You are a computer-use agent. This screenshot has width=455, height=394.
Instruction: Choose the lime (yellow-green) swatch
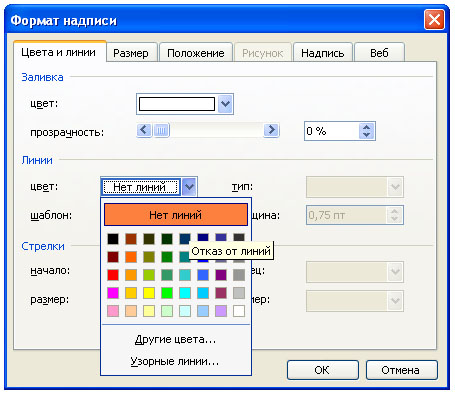pyautogui.click(x=149, y=275)
